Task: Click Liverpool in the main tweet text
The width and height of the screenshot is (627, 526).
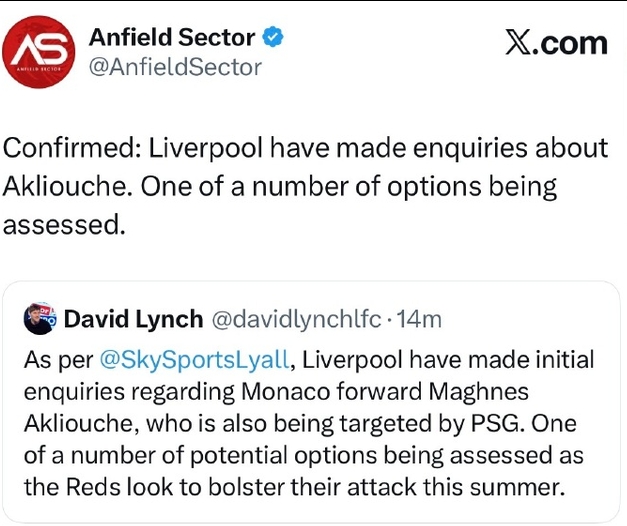Action: tap(206, 148)
